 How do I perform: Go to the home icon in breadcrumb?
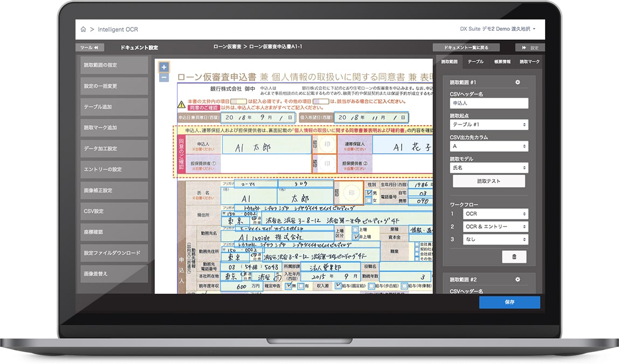[83, 29]
